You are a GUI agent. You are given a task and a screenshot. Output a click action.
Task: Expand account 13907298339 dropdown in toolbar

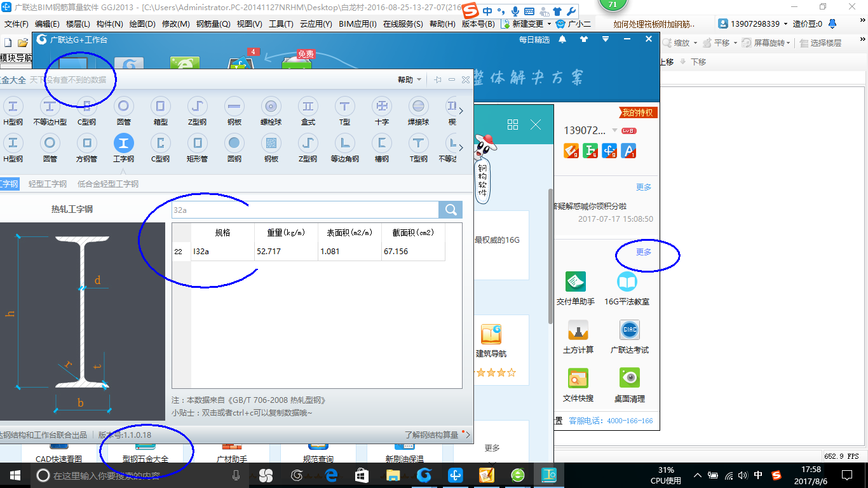(x=785, y=24)
